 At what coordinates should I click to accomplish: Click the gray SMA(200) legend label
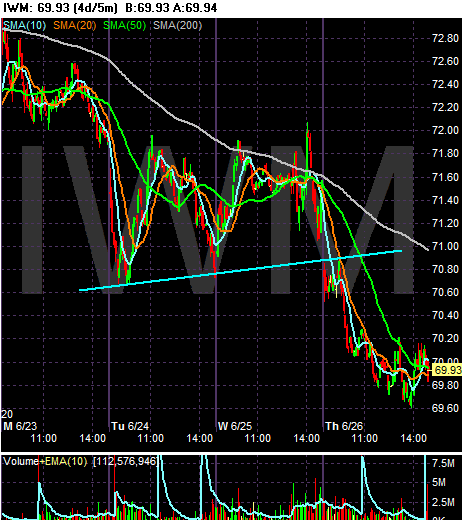pyautogui.click(x=177, y=25)
